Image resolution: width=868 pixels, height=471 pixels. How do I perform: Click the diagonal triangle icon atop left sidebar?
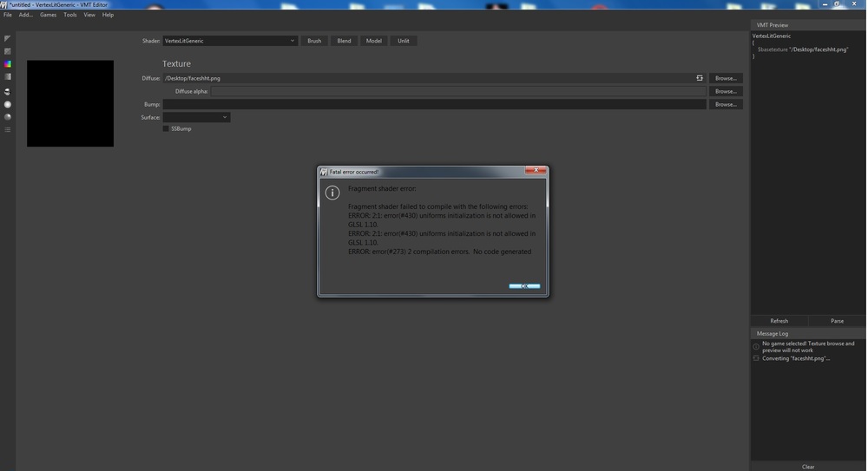(8, 38)
